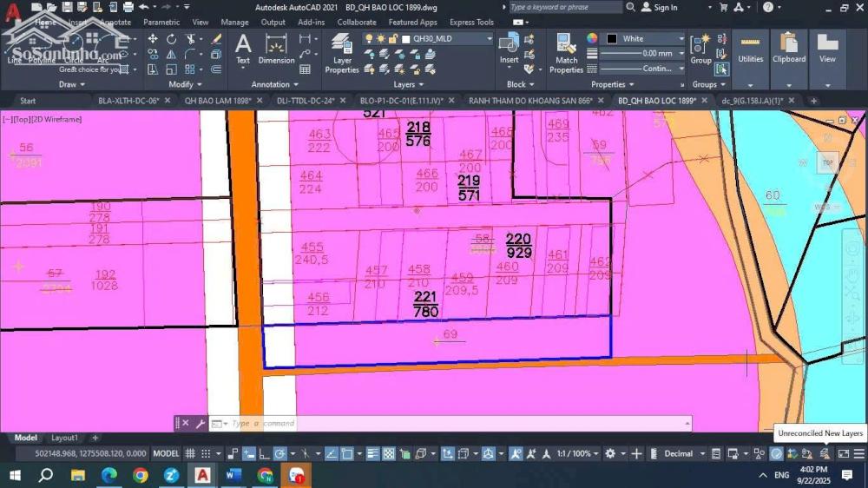
Task: Toggle MODEL space button in status bar
Action: click(x=166, y=453)
